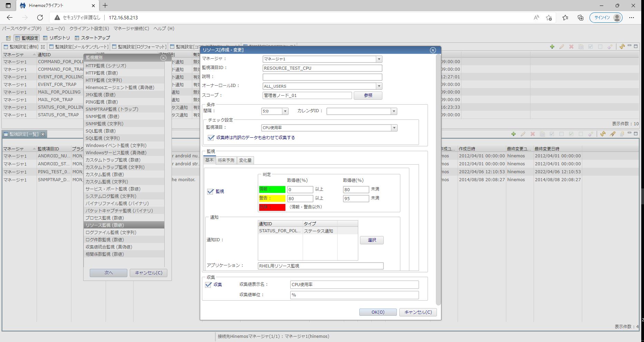Viewport: 644px width, 342px height.
Task: Select the 監視設定[メールテンプレート] tab
Action: 79,47
